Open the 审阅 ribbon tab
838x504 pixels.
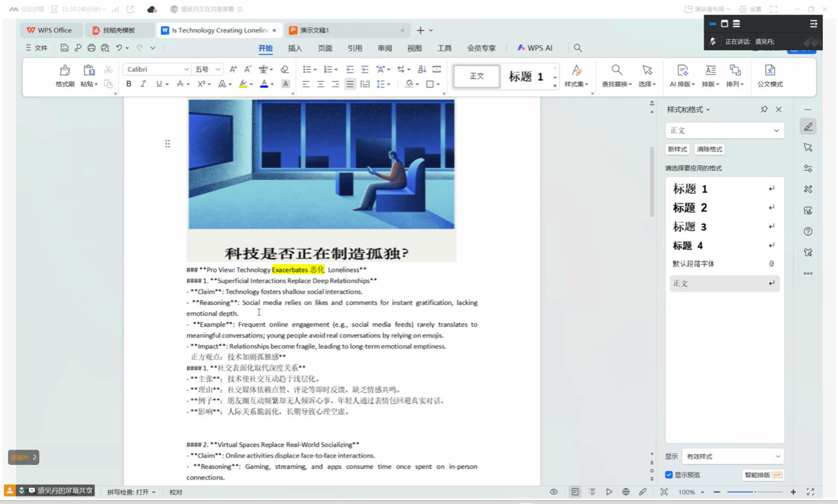point(385,48)
